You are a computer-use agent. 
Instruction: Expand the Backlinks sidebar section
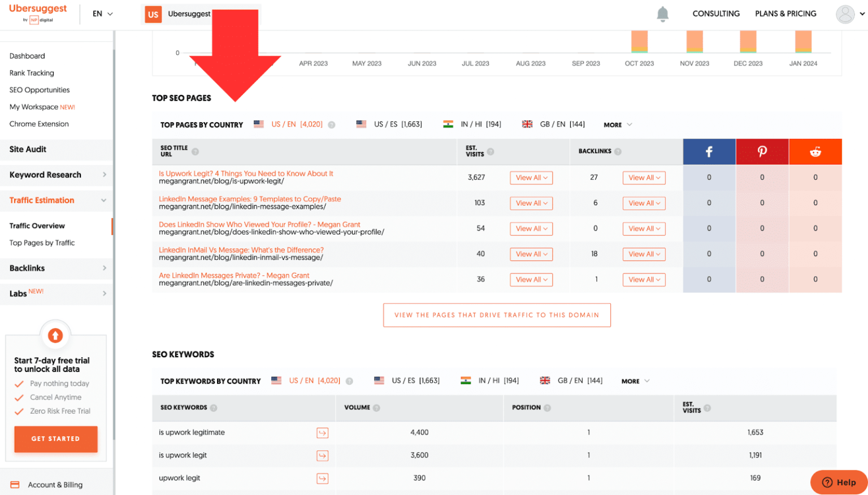click(x=57, y=268)
